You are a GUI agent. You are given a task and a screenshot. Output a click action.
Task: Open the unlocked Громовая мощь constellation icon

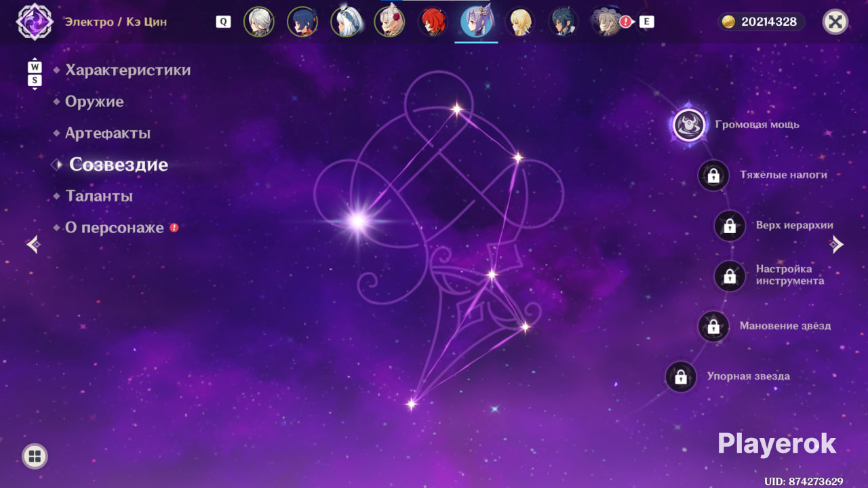tap(690, 125)
